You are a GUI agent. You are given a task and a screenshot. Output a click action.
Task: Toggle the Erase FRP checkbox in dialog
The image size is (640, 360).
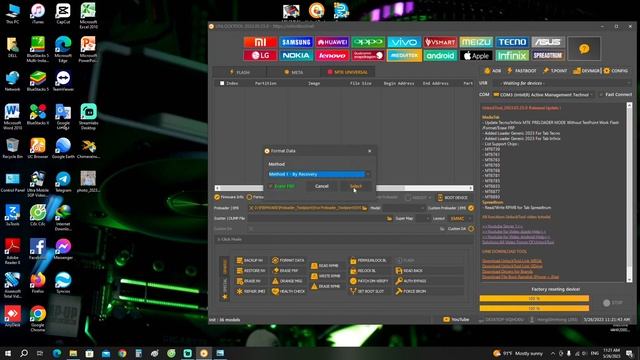(270, 186)
